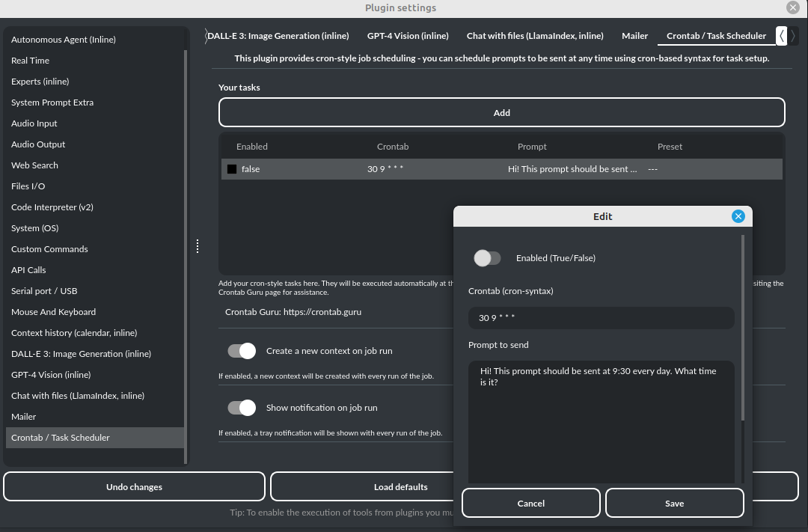Enable the task via Enabled (True/False) switch
The width and height of the screenshot is (808, 532).
pyautogui.click(x=487, y=257)
